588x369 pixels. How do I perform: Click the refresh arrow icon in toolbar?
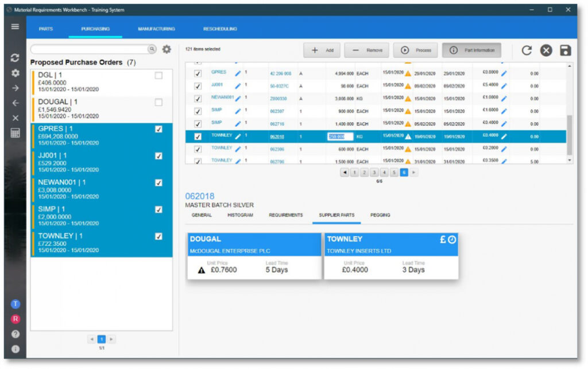click(x=527, y=51)
